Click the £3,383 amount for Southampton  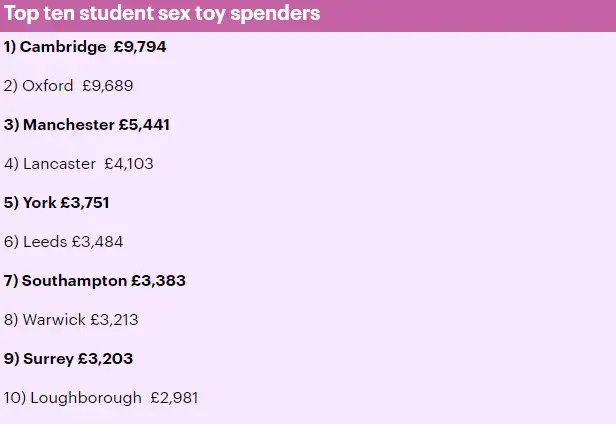click(x=158, y=281)
